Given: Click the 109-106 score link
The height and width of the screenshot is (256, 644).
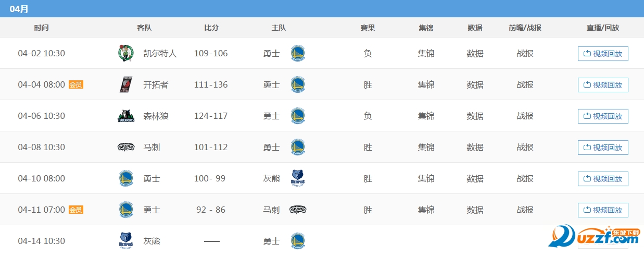Looking at the screenshot, I should point(211,53).
